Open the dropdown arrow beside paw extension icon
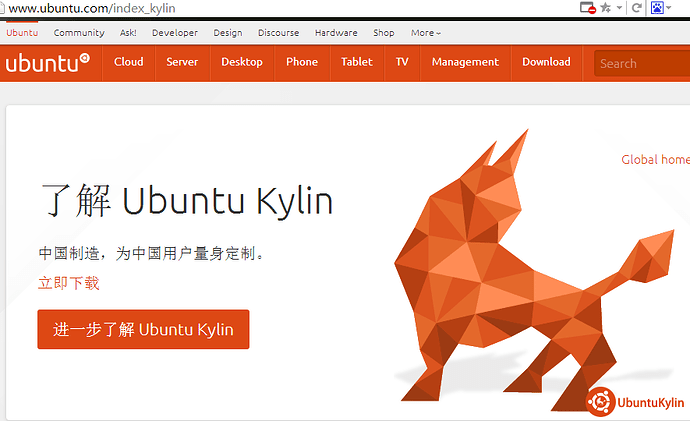The width and height of the screenshot is (690, 421). 668,7
